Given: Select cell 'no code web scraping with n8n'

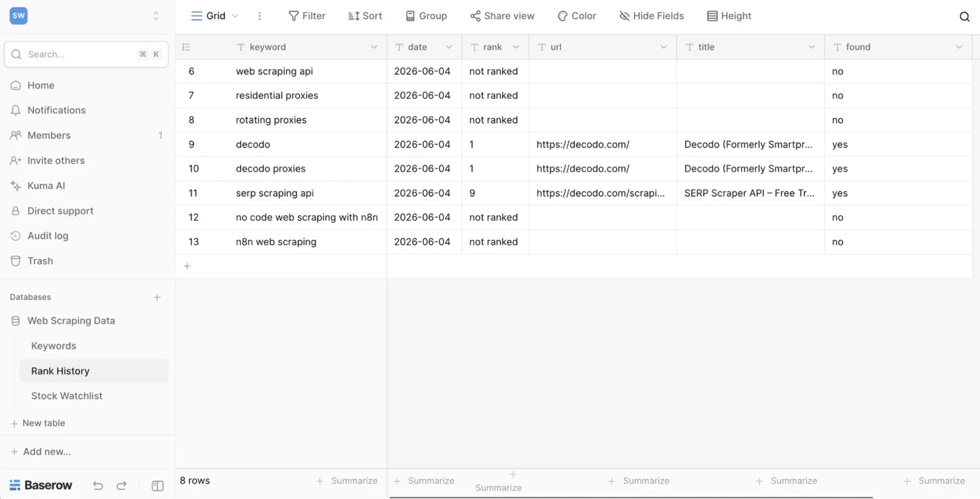Looking at the screenshot, I should coord(308,217).
